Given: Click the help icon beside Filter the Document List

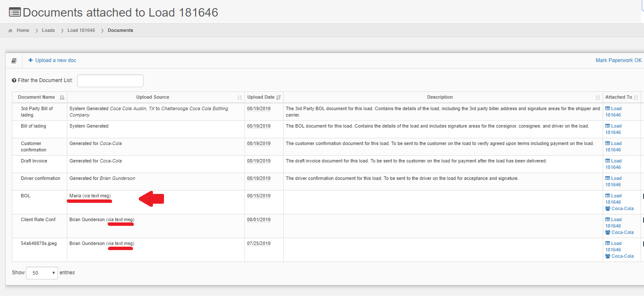Looking at the screenshot, I should pos(14,80).
